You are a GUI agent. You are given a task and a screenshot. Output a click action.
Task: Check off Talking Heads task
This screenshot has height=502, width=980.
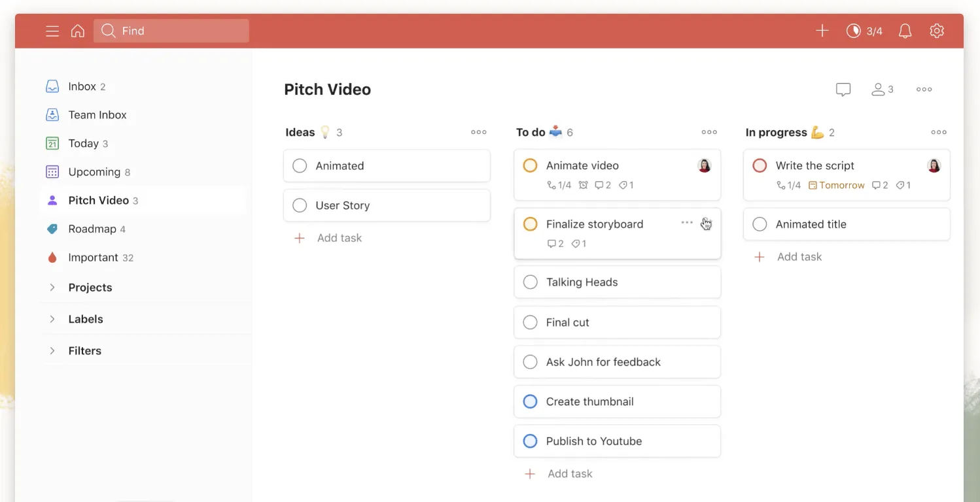[531, 282]
